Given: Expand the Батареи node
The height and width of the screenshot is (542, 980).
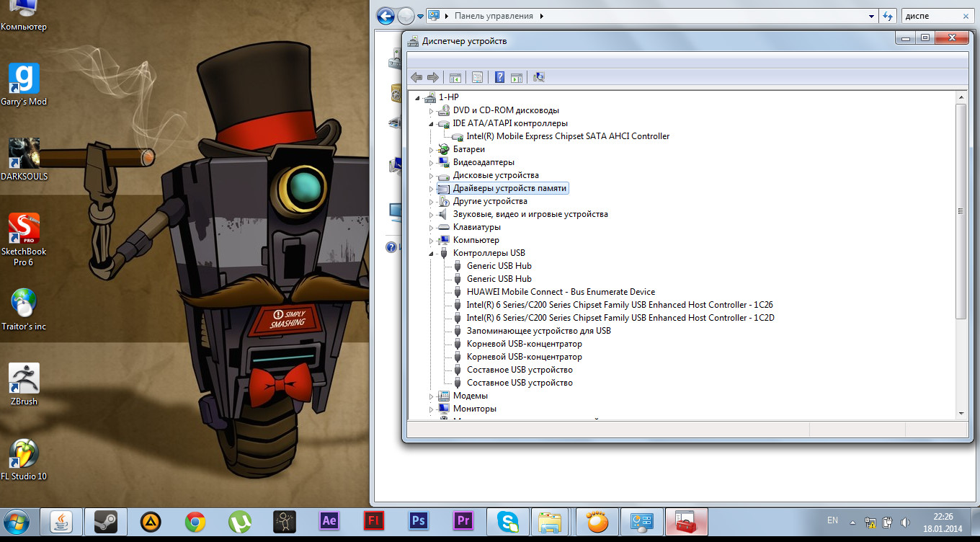Looking at the screenshot, I should pos(432,149).
